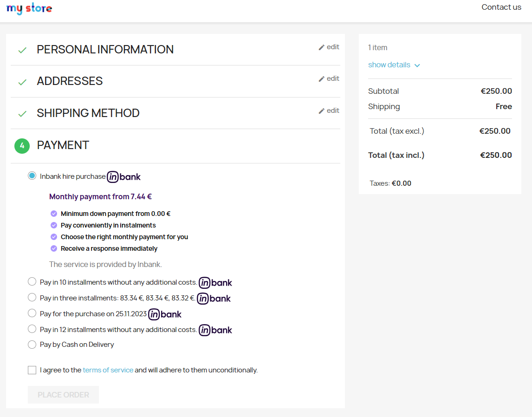Click the pencil icon beside Addresses
This screenshot has height=417, width=532.
coord(321,79)
